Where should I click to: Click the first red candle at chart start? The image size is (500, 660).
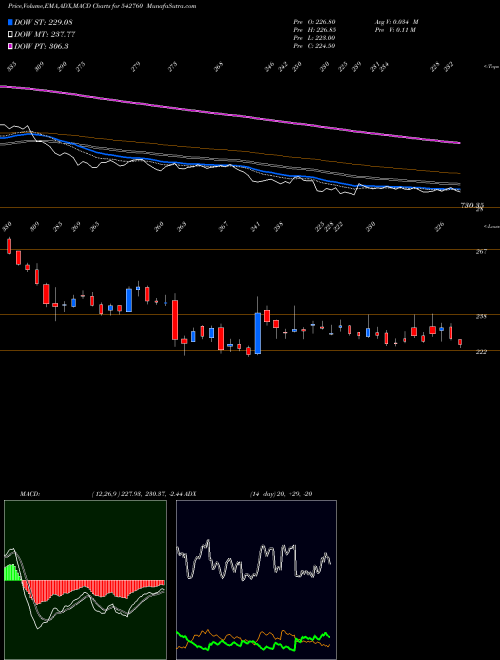9,246
